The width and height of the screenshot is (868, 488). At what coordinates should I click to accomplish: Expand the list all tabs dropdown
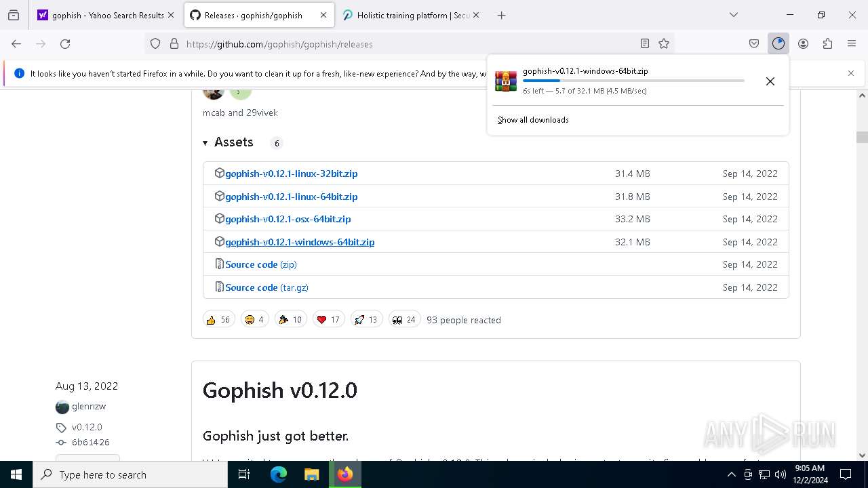pos(734,15)
